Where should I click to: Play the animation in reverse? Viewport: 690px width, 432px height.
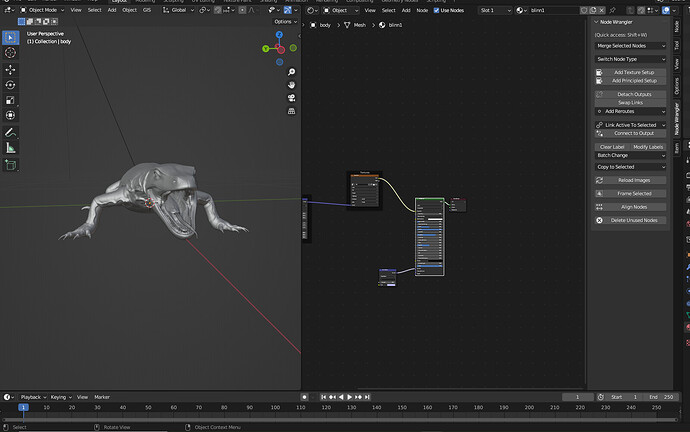341,397
